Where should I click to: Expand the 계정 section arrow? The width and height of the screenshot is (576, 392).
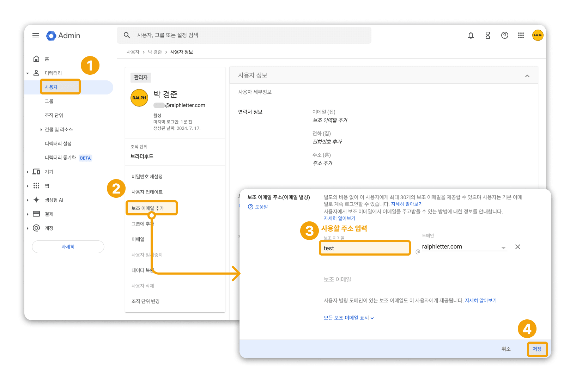(28, 228)
